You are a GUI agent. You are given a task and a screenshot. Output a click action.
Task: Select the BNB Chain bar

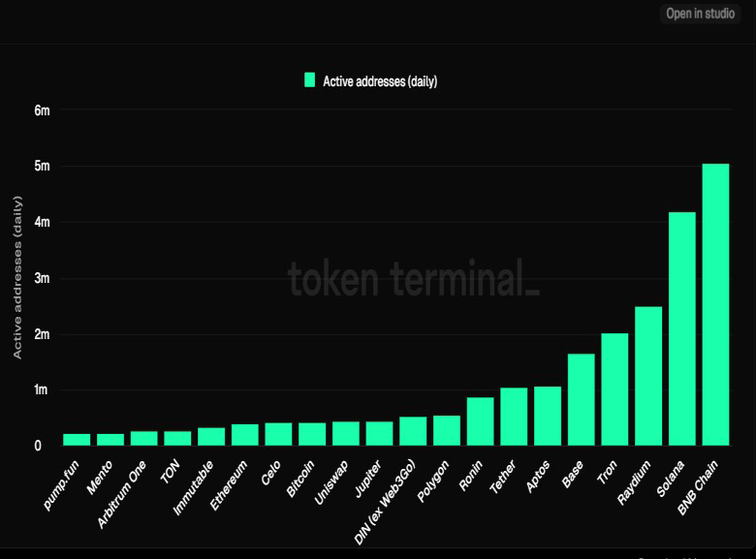pyautogui.click(x=715, y=304)
